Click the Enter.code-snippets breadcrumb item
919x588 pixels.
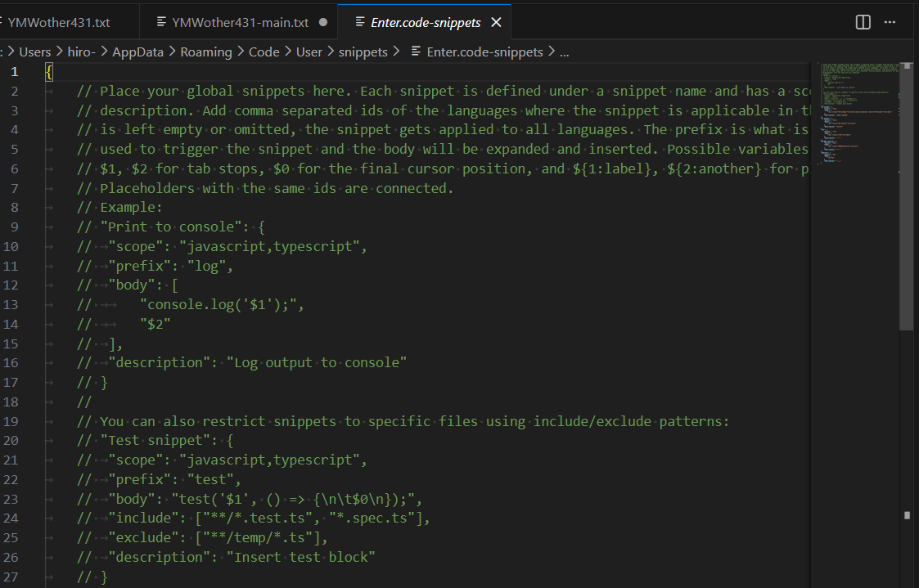pyautogui.click(x=484, y=52)
